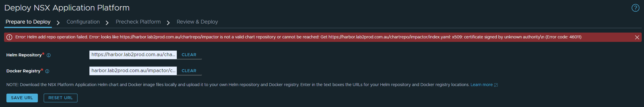Click chevron after Prepare to Deploy step
Image resolution: width=644 pixels, height=107 pixels.
tap(58, 23)
